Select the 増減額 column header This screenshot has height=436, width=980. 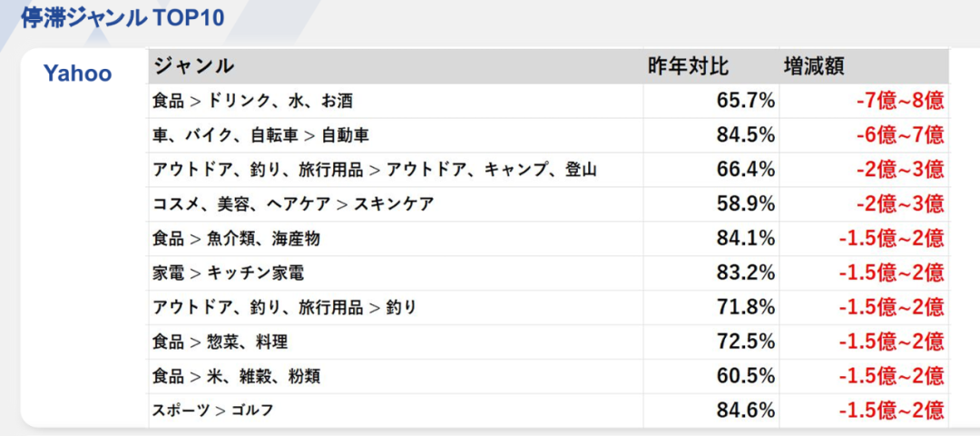tap(815, 66)
